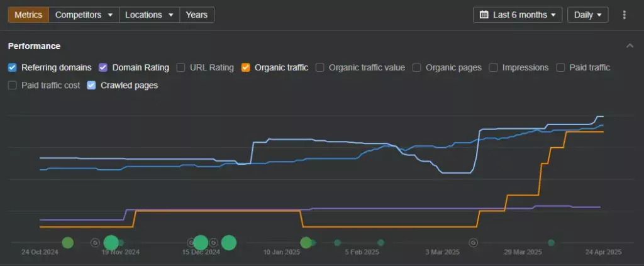
Task: Click the small green dot between 5 Feb and 3 Mar
Action: [380, 243]
